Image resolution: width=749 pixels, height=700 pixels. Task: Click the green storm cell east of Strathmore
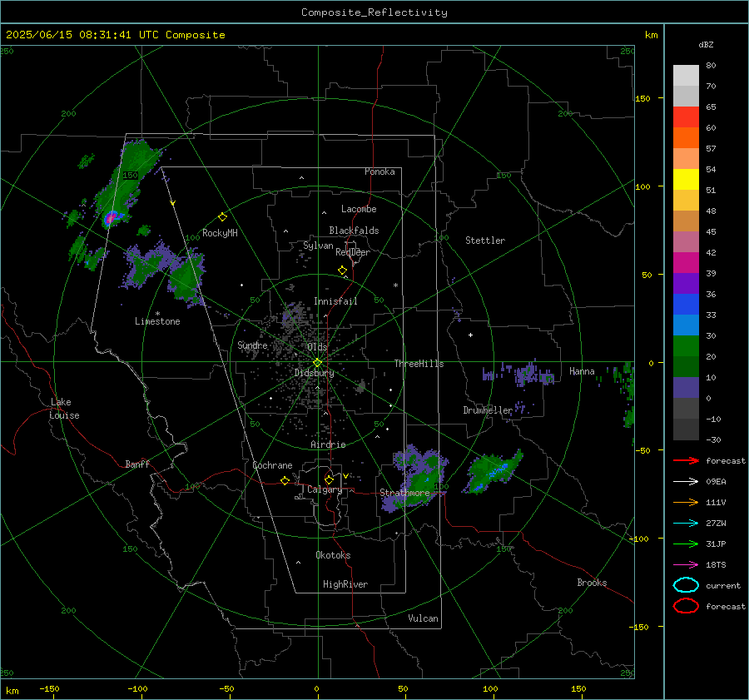click(493, 472)
